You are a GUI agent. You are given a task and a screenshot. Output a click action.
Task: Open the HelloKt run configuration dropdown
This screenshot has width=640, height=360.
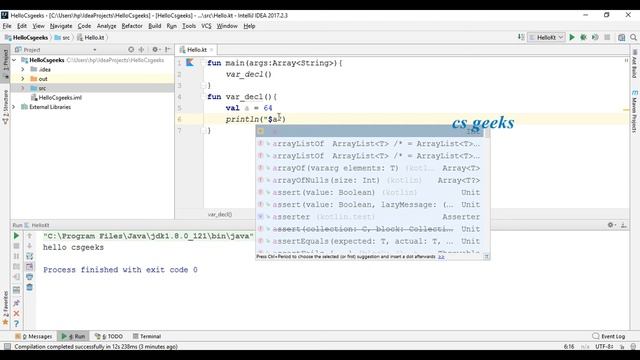point(547,37)
